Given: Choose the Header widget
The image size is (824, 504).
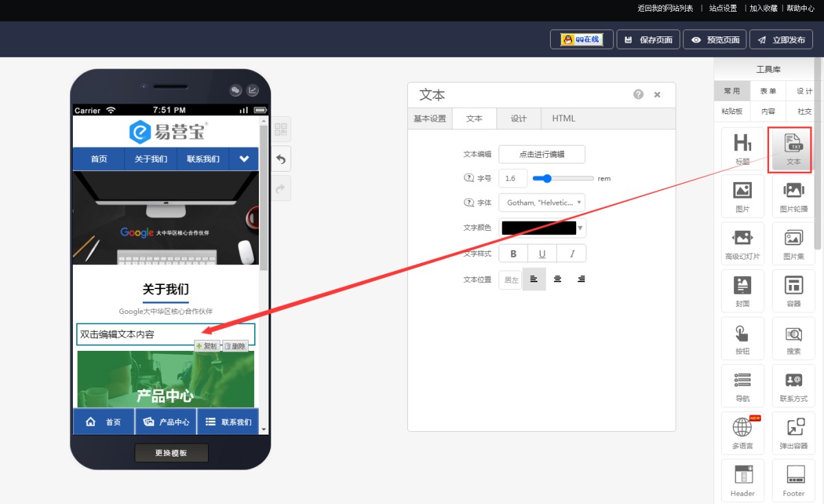Looking at the screenshot, I should (x=742, y=480).
